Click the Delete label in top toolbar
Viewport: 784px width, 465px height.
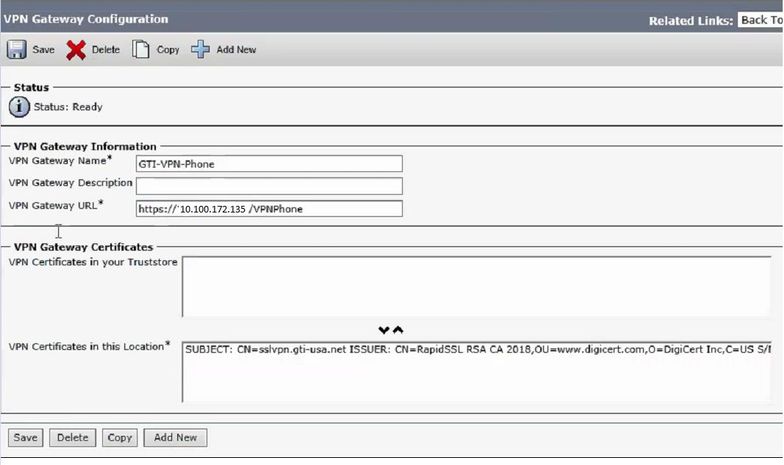click(x=106, y=50)
